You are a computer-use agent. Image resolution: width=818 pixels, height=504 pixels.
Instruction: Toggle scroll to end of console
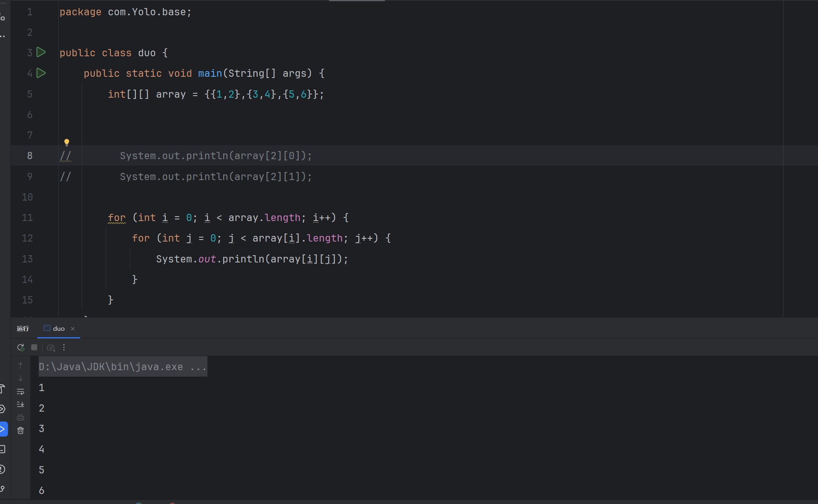coord(21,404)
